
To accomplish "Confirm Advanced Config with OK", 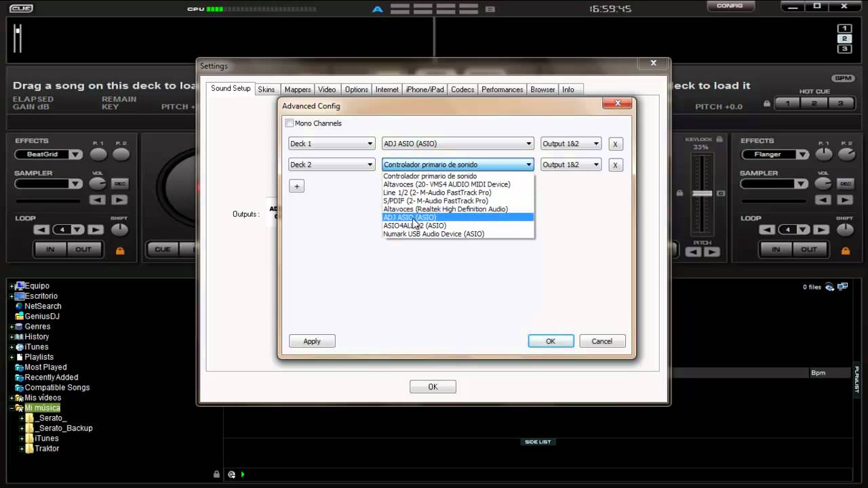I will coord(551,341).
